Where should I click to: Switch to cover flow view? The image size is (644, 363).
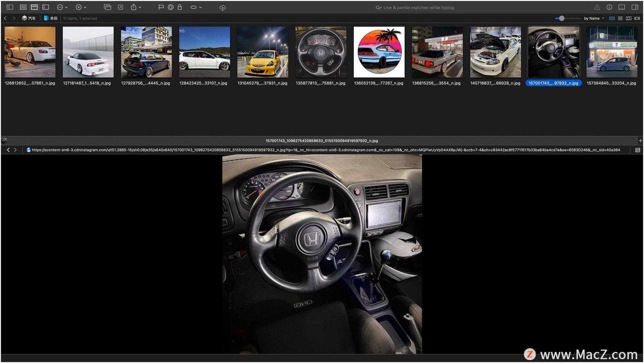pyautogui.click(x=637, y=18)
